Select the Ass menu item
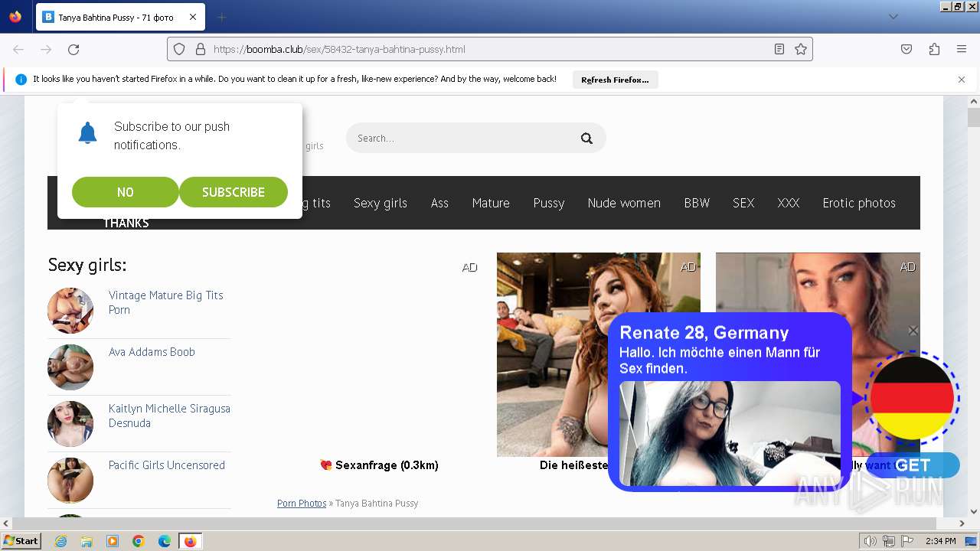This screenshot has height=551, width=980. (x=439, y=203)
